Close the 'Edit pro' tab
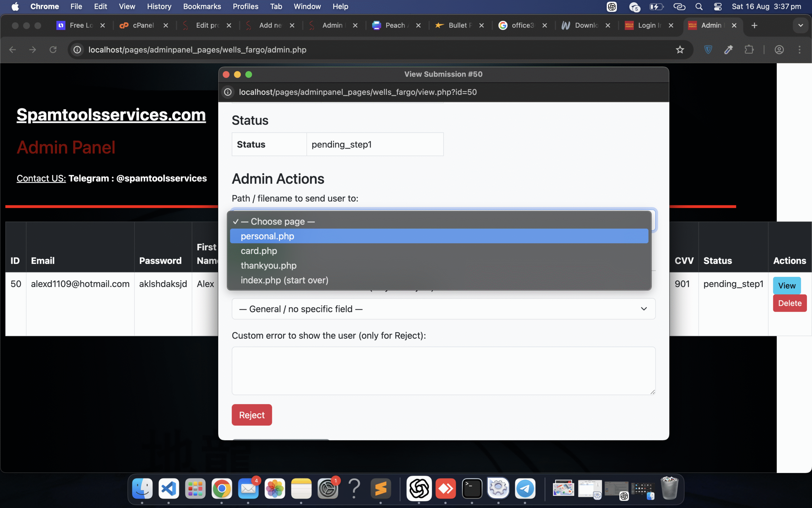812x508 pixels. pyautogui.click(x=229, y=25)
